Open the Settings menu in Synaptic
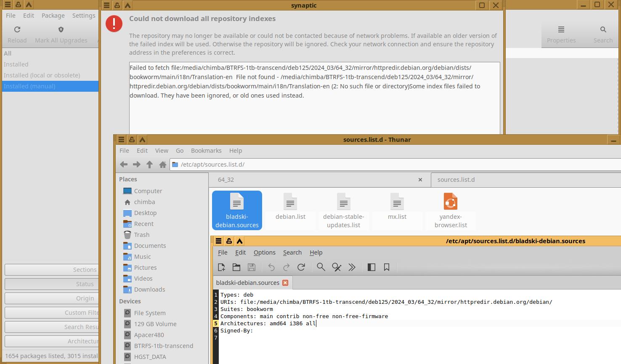The image size is (621, 364). point(84,16)
